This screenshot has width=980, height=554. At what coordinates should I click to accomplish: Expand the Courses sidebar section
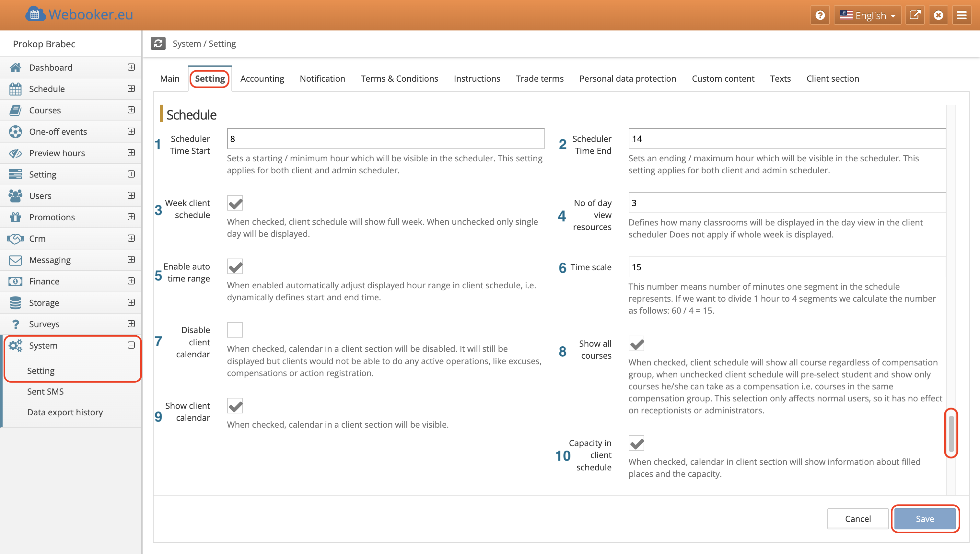point(131,110)
